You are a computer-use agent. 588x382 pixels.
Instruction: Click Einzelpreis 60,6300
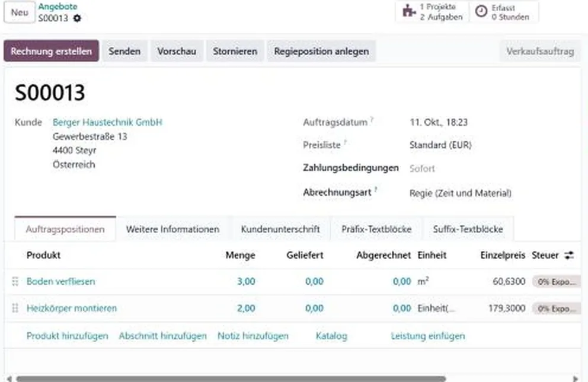point(509,281)
